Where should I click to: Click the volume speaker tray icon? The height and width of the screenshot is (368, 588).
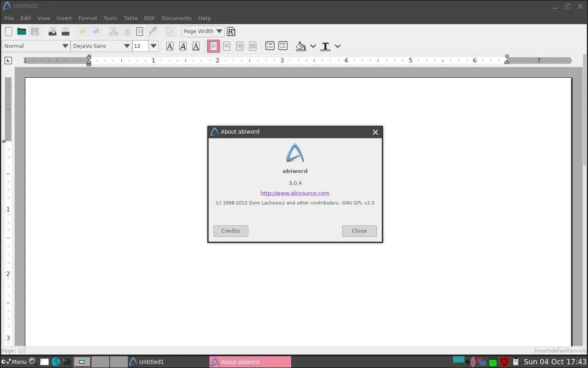(x=471, y=362)
